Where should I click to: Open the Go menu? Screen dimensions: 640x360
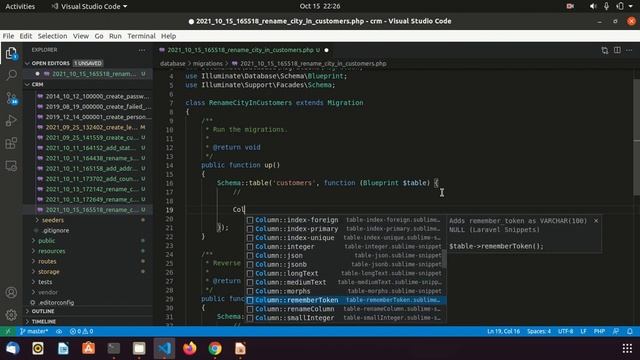pyautogui.click(x=99, y=36)
